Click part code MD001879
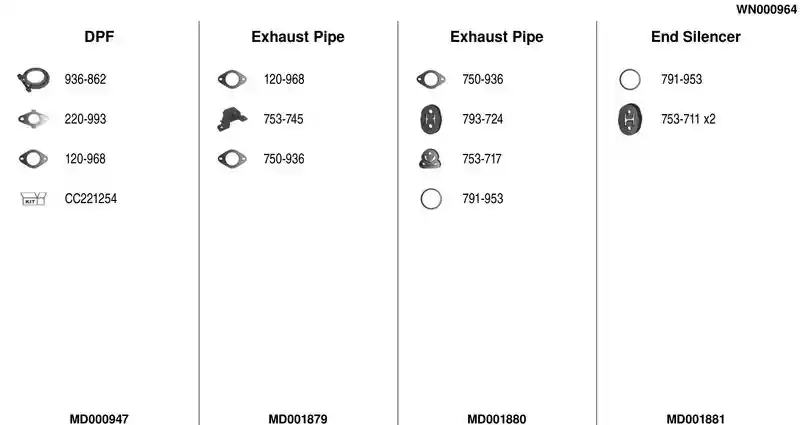Image resolution: width=800 pixels, height=425 pixels. point(298,419)
